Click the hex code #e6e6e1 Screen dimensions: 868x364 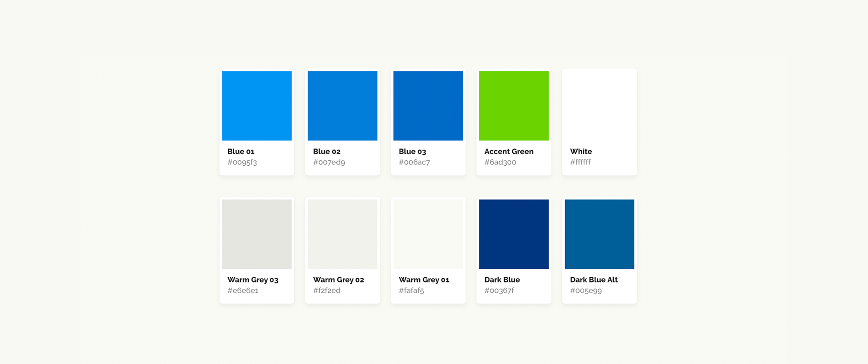point(243,290)
